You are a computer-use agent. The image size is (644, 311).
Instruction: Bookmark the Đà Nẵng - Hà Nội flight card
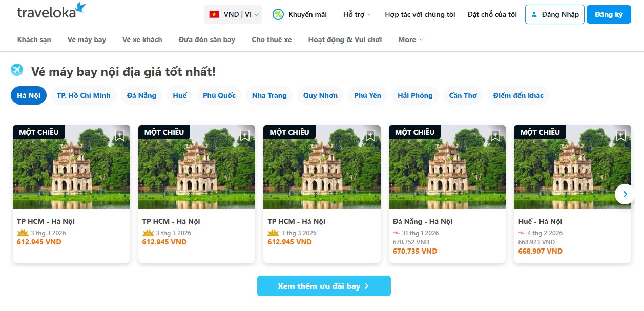tap(495, 135)
